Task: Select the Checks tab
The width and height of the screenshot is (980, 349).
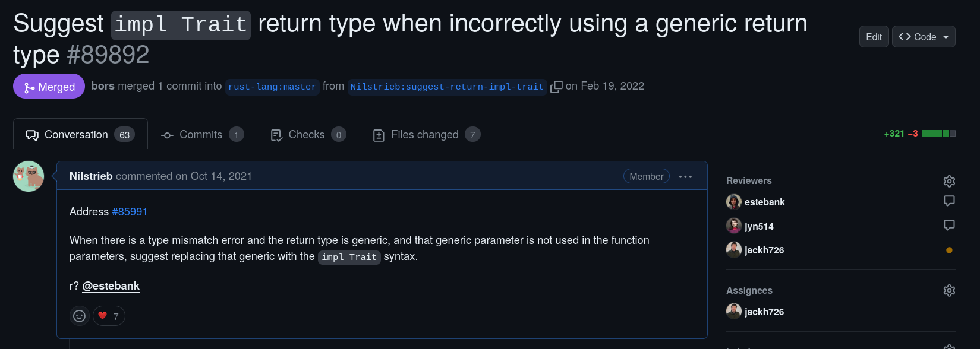Action: (x=307, y=135)
